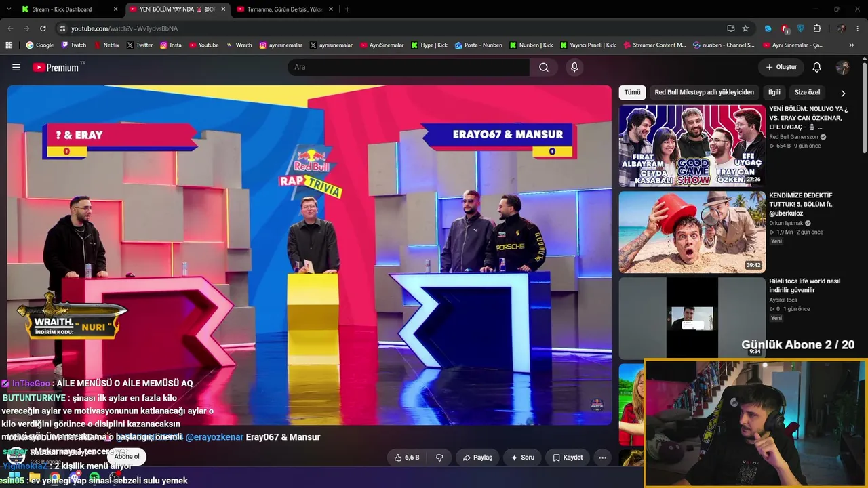The image size is (868, 488).
Task: Select the İlgili filter chip
Action: coord(774,92)
